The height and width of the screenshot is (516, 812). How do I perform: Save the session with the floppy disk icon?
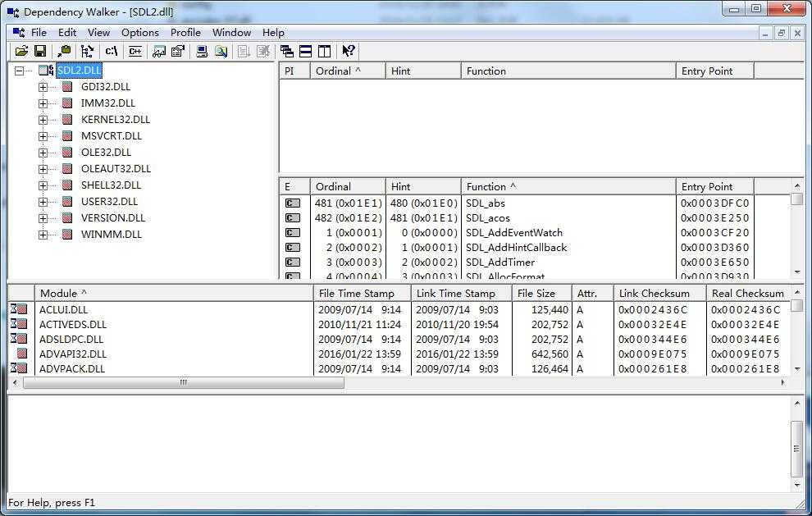tap(40, 51)
